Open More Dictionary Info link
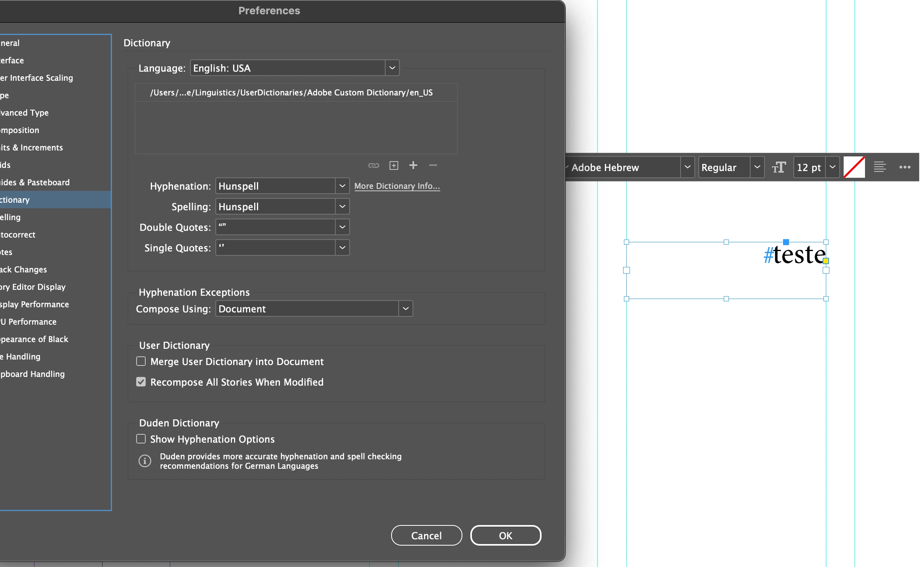Image resolution: width=924 pixels, height=567 pixels. [x=397, y=186]
